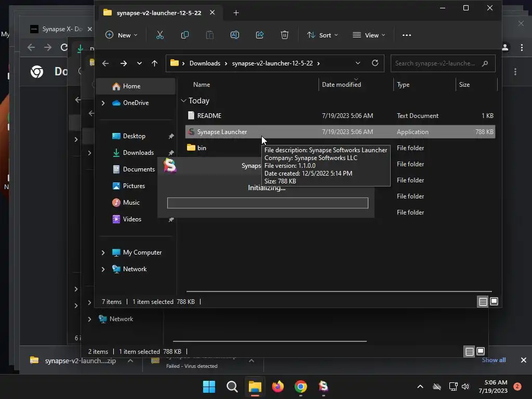Click the Copy icon in toolbar

(x=184, y=35)
